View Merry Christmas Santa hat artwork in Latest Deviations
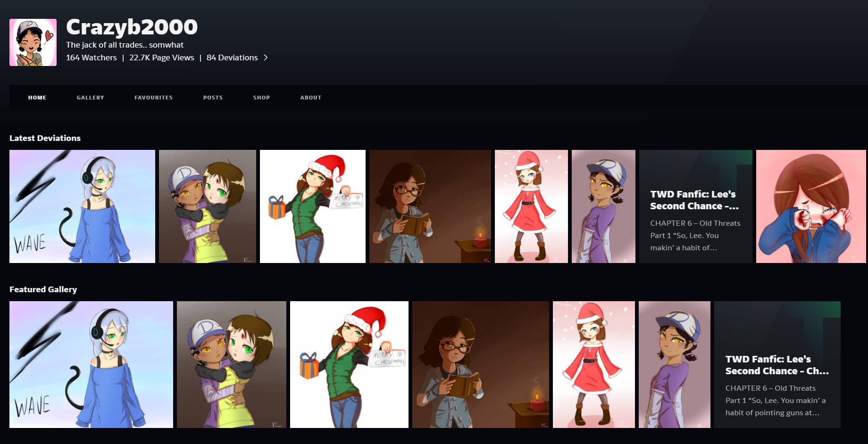 (x=313, y=206)
